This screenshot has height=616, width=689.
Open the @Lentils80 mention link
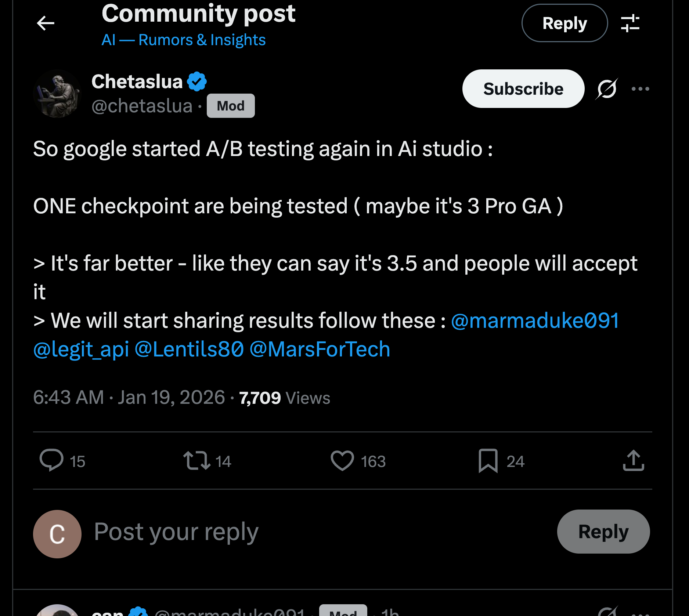189,349
